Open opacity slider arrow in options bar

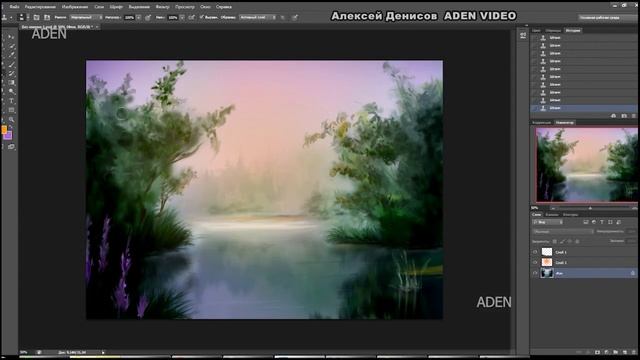139,18
